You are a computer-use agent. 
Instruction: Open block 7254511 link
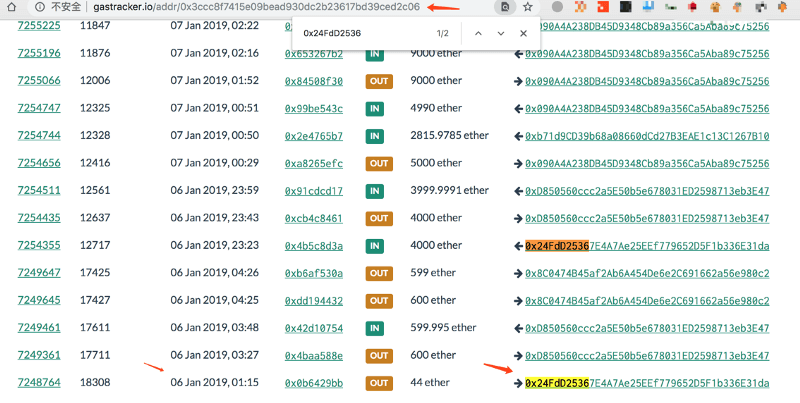(x=39, y=190)
